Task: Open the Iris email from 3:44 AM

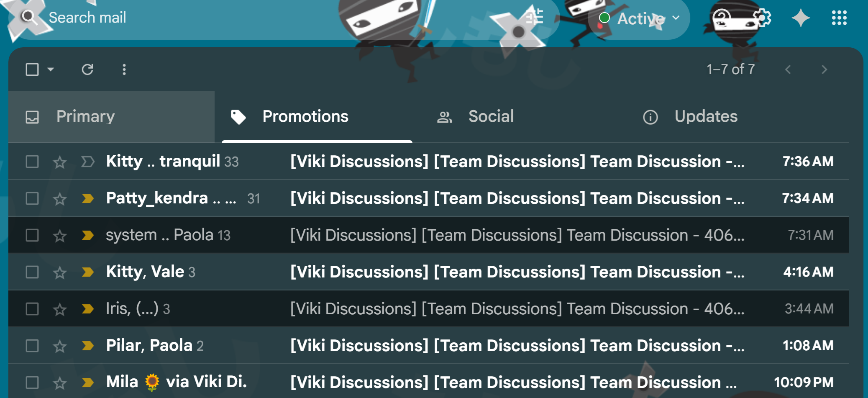Action: tap(428, 309)
